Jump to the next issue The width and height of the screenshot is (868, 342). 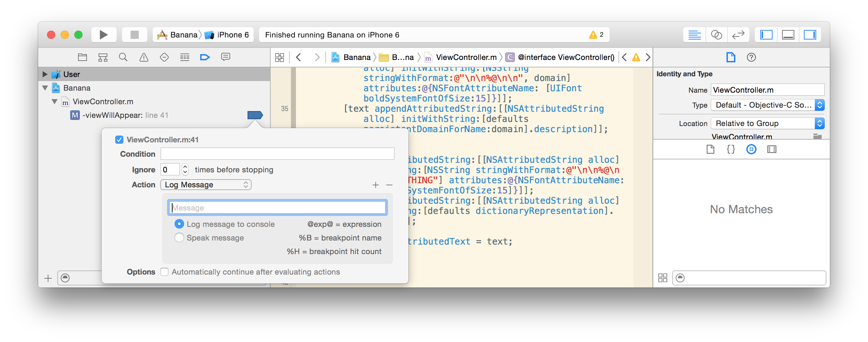tap(648, 57)
